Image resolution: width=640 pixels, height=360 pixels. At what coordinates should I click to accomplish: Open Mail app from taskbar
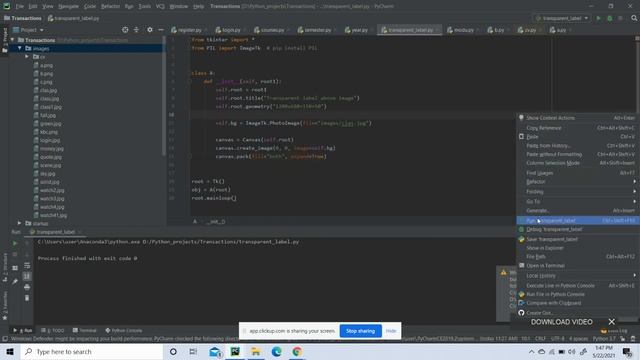pyautogui.click(x=215, y=351)
